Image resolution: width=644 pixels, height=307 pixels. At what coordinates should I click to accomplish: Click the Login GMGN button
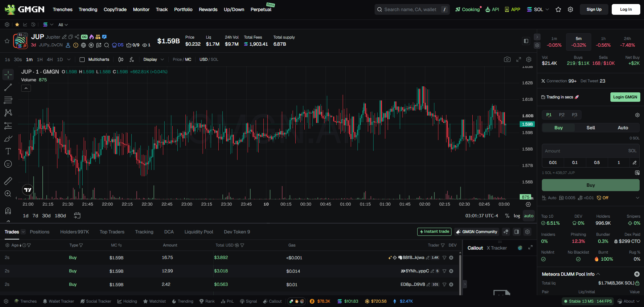[625, 97]
